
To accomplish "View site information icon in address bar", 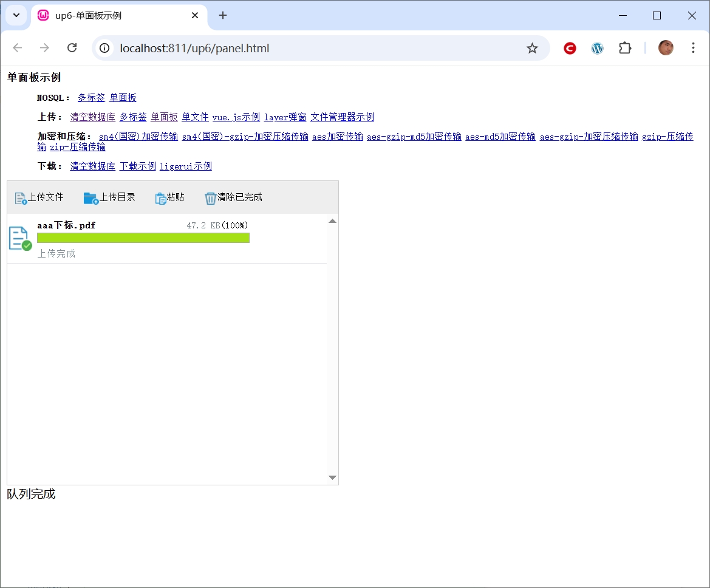I will [105, 48].
